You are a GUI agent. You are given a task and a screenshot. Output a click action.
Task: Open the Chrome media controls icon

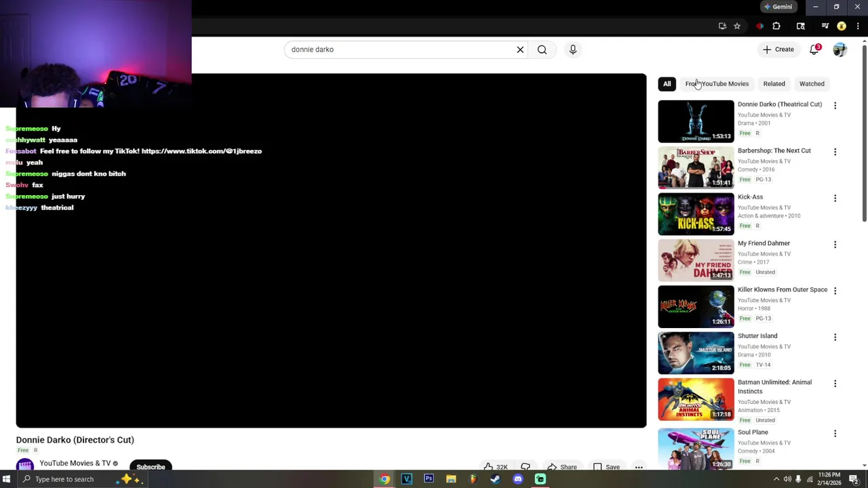click(x=825, y=26)
